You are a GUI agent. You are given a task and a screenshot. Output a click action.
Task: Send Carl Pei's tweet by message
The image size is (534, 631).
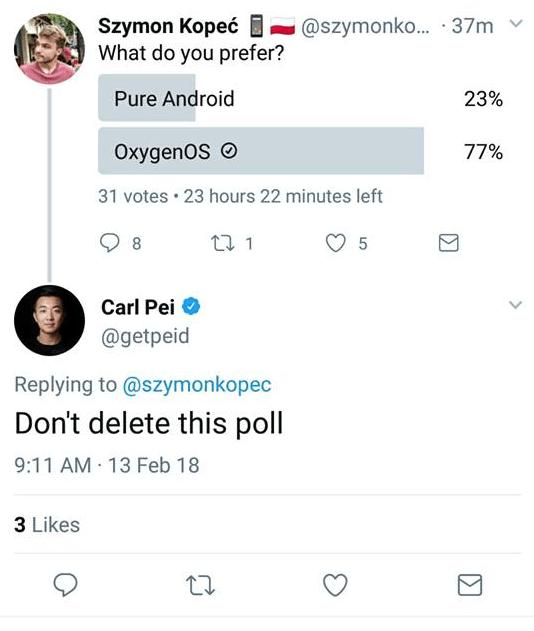[470, 585]
